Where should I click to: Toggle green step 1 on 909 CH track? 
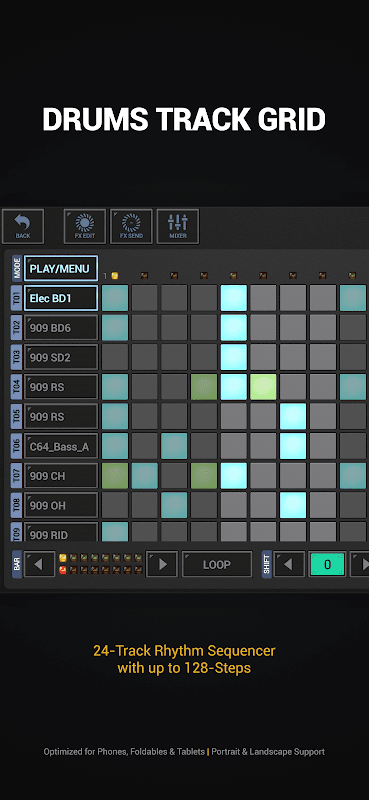coord(115,476)
